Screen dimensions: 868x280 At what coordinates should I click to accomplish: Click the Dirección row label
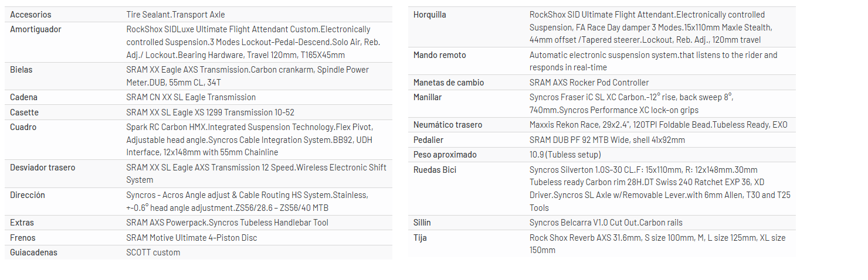click(x=28, y=195)
